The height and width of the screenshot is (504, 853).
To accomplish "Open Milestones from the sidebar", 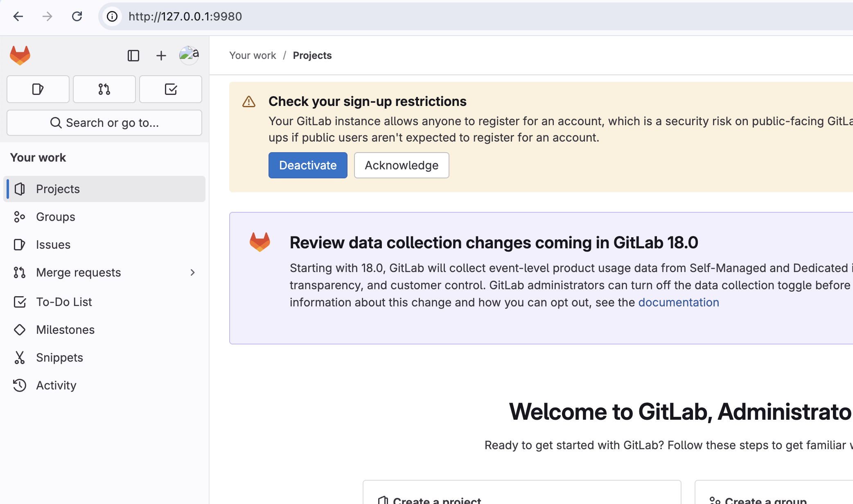I will (x=65, y=330).
